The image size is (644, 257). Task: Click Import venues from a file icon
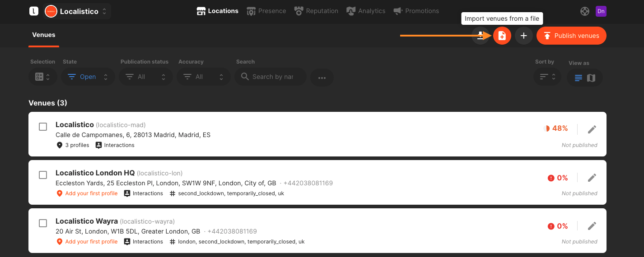point(502,36)
